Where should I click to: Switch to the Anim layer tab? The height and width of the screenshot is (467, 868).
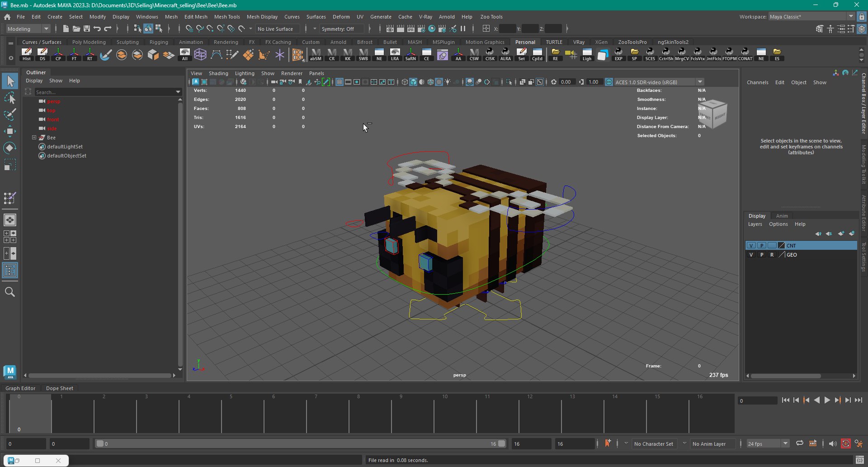[782, 216]
